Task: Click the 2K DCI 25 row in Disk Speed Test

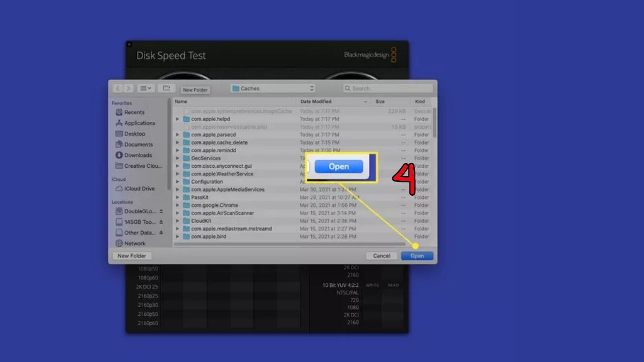Action: tap(147, 287)
